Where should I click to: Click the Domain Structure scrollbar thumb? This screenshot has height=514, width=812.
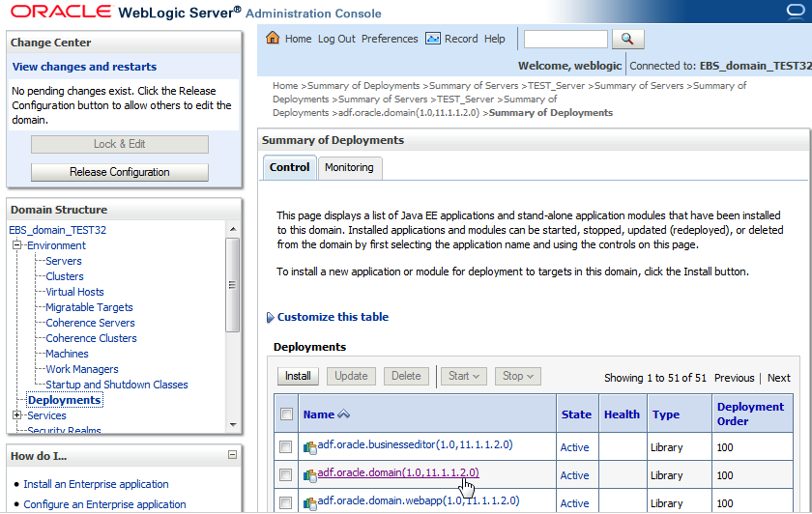click(x=233, y=284)
